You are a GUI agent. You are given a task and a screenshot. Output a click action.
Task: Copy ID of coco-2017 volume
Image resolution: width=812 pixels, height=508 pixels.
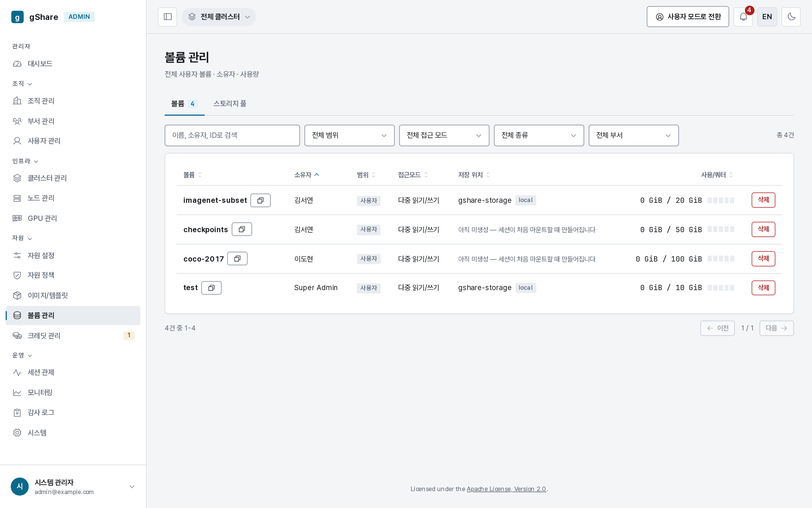pyautogui.click(x=237, y=259)
